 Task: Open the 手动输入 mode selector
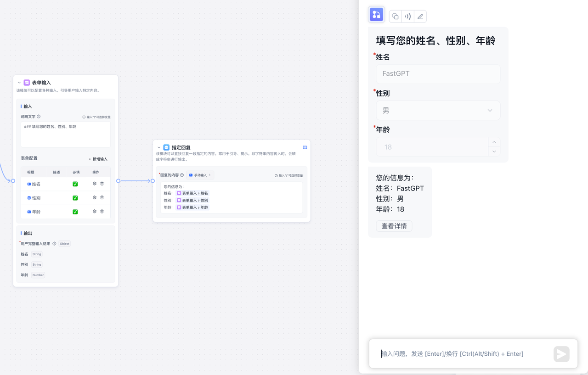pos(200,175)
